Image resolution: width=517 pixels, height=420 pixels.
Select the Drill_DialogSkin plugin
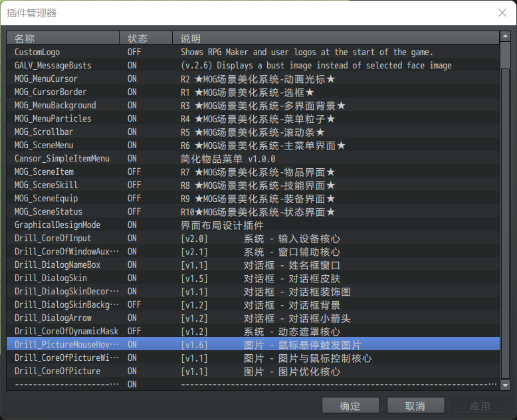(253, 278)
